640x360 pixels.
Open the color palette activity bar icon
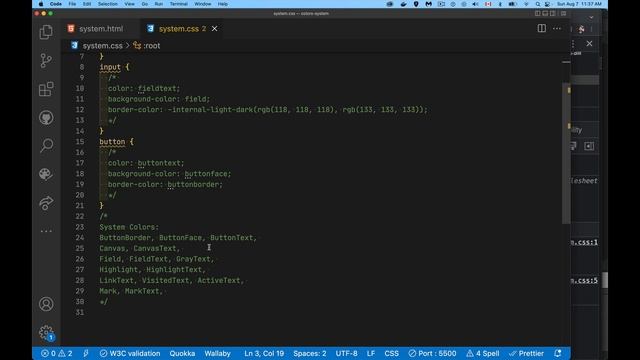(46, 174)
